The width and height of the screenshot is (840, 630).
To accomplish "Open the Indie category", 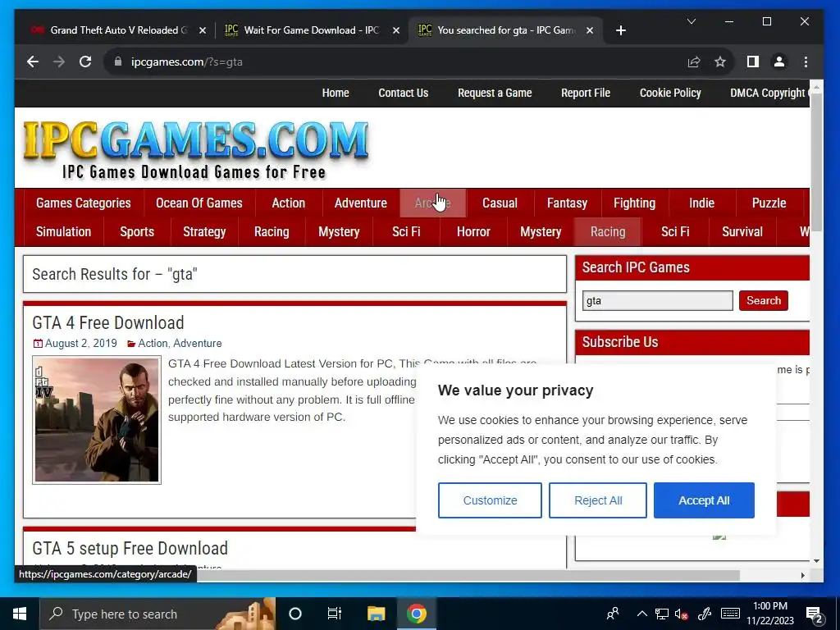I will point(702,203).
